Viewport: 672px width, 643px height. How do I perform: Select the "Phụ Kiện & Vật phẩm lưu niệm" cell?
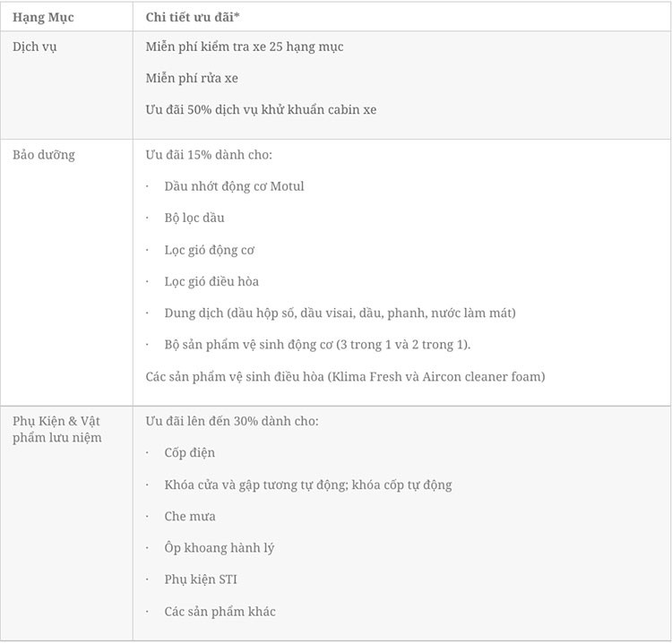(57, 429)
